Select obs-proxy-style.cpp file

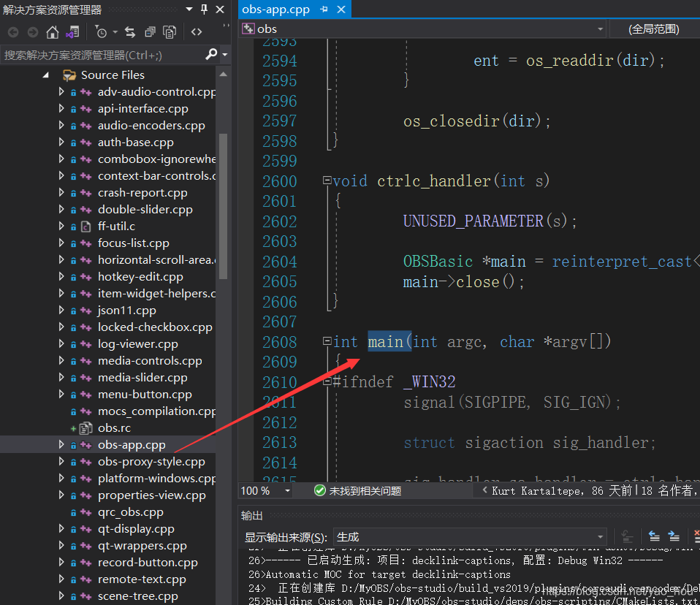151,462
